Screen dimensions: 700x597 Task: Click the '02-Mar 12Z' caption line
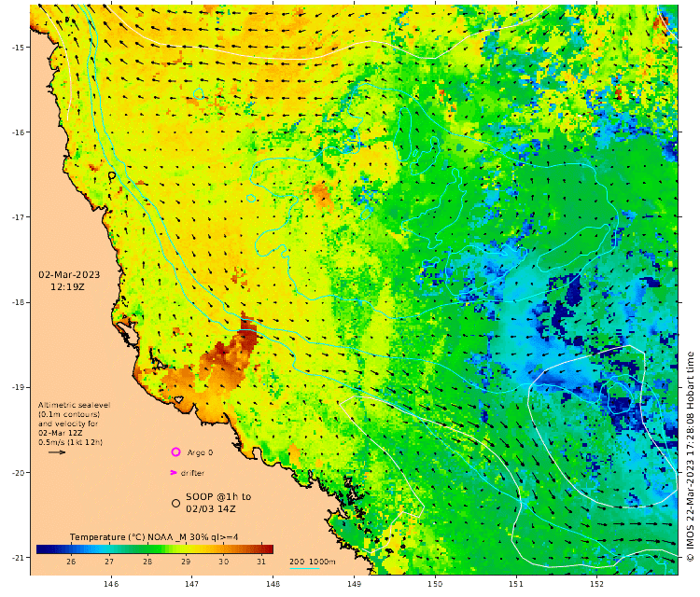[60, 433]
